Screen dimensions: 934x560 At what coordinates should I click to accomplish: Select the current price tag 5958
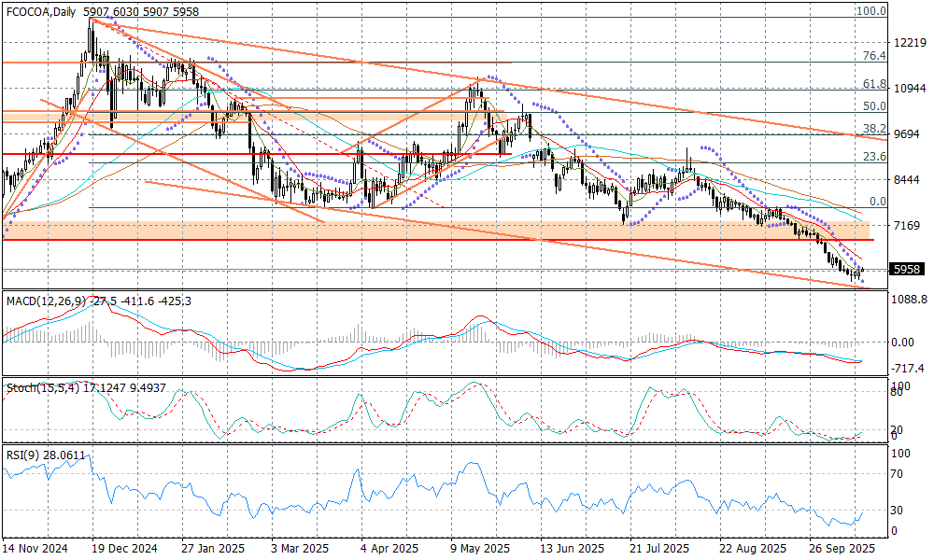[x=908, y=269]
